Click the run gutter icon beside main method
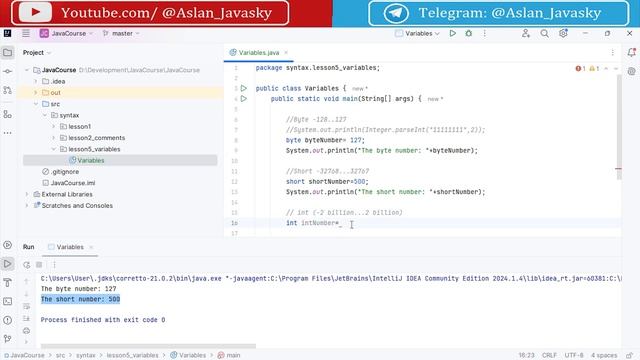640x360 pixels. tap(244, 98)
